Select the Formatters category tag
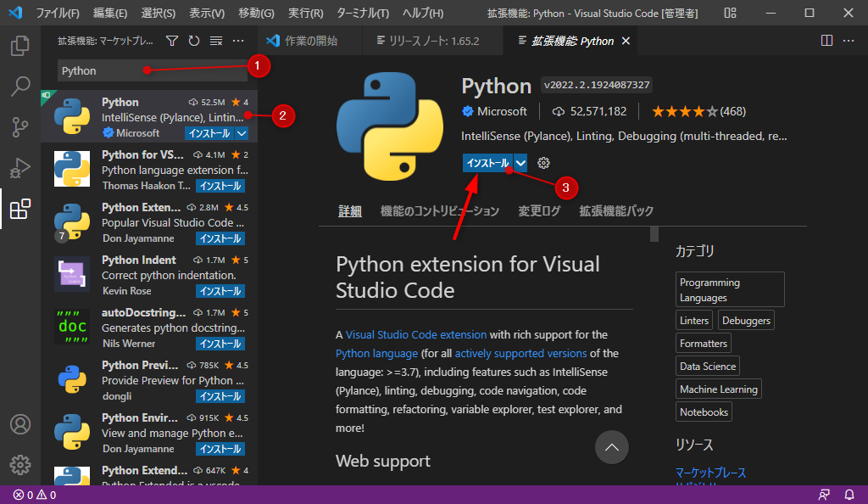This screenshot has width=868, height=504. click(703, 344)
